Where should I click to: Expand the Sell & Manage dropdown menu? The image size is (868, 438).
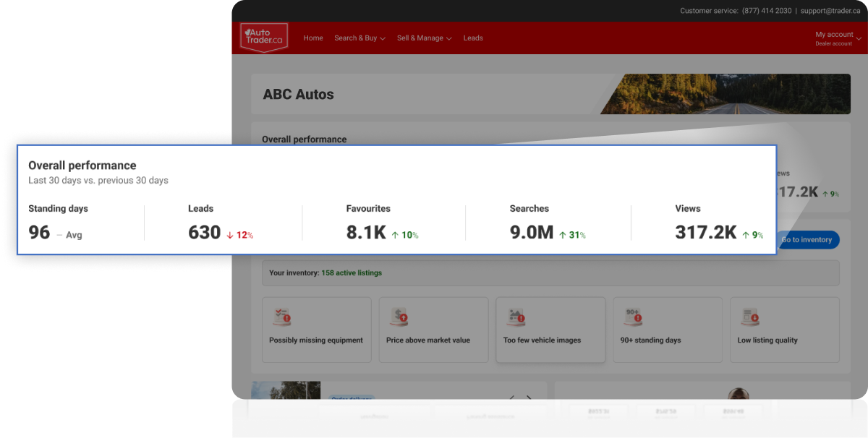click(x=424, y=38)
